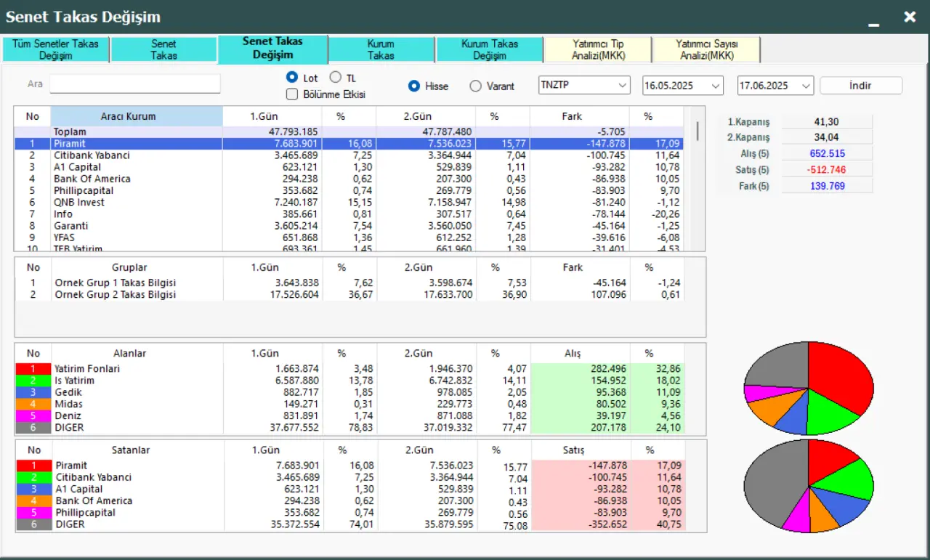
Task: Go to Tüm Senetler Takas Değişim tab
Action: [56, 49]
